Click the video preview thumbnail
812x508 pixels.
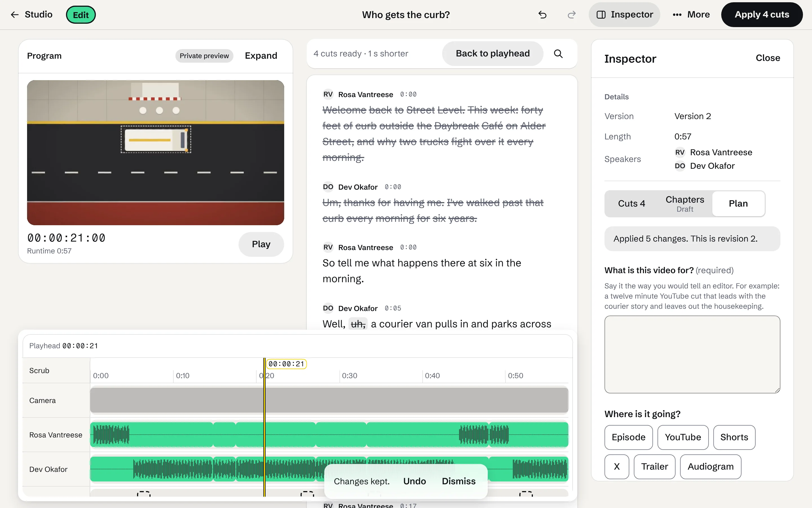155,152
